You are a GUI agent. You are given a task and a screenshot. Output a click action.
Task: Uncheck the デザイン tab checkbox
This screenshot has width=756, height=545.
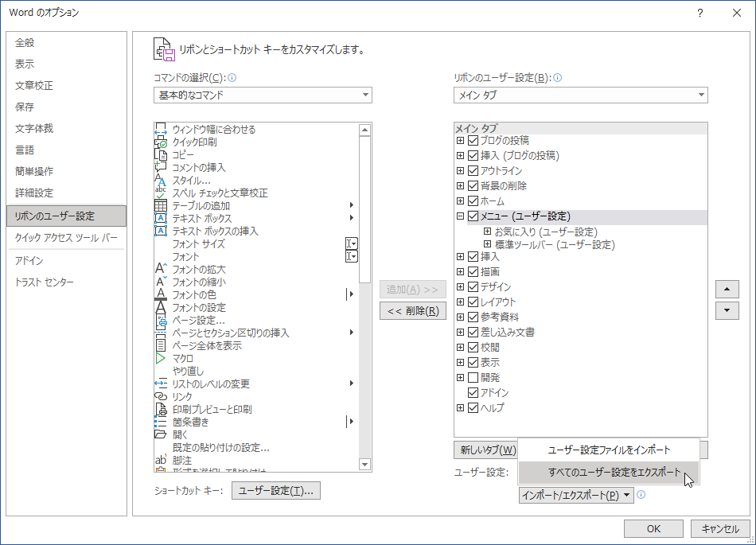pos(473,286)
